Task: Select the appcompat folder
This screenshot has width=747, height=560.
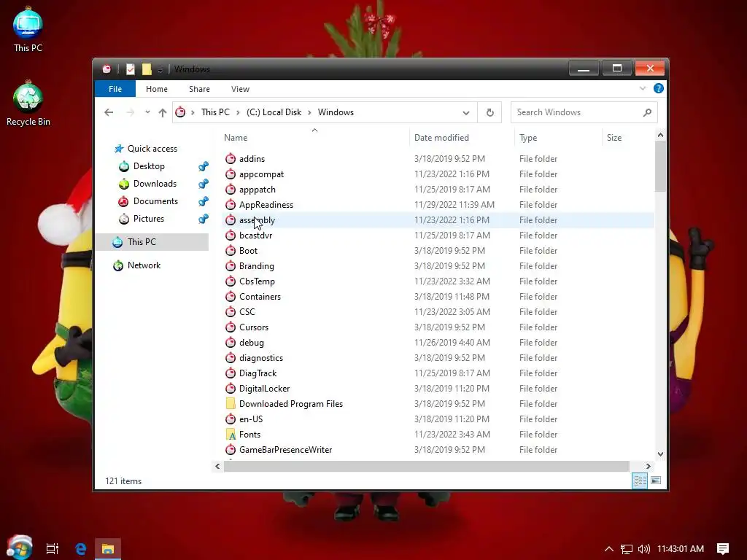Action: (x=261, y=174)
